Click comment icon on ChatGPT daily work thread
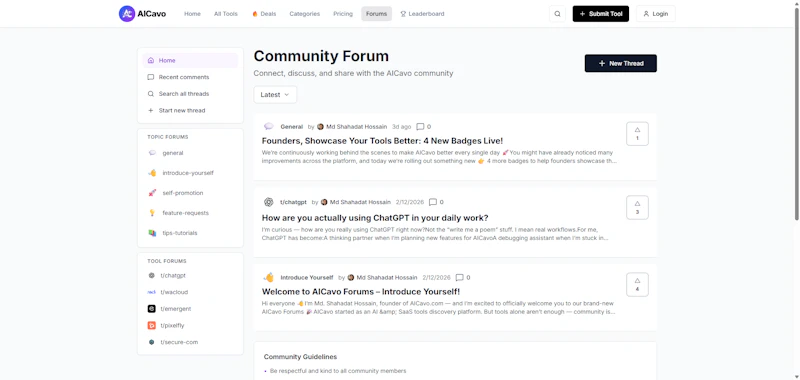This screenshot has height=380, width=800. [x=433, y=202]
